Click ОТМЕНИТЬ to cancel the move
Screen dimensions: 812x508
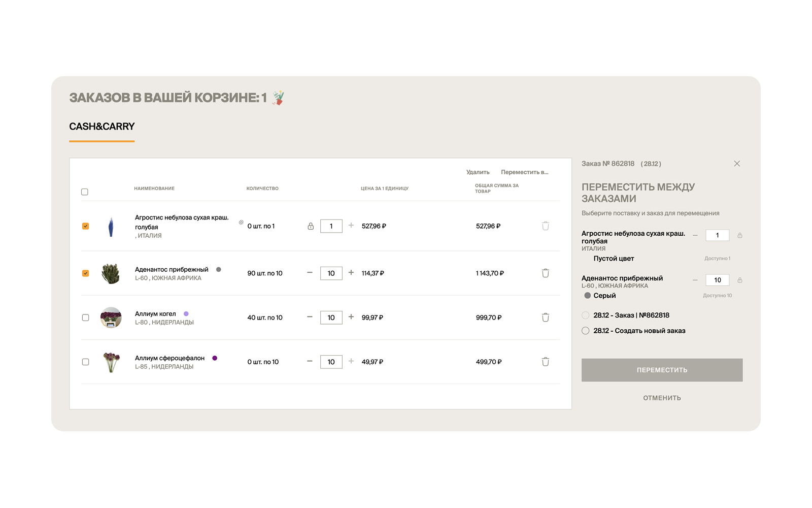pyautogui.click(x=662, y=398)
